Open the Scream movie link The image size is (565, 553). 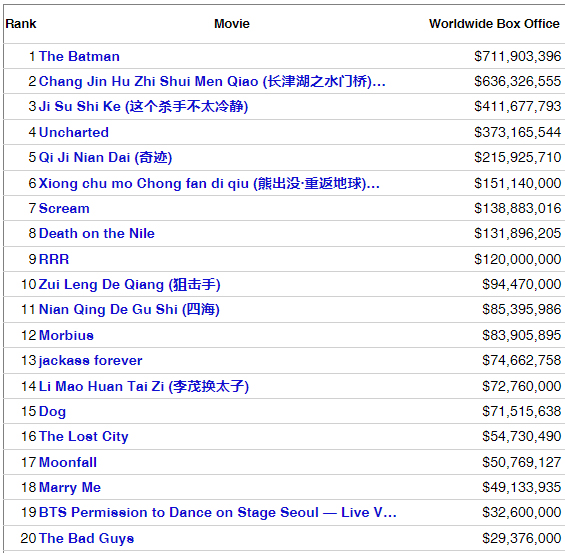(x=64, y=208)
